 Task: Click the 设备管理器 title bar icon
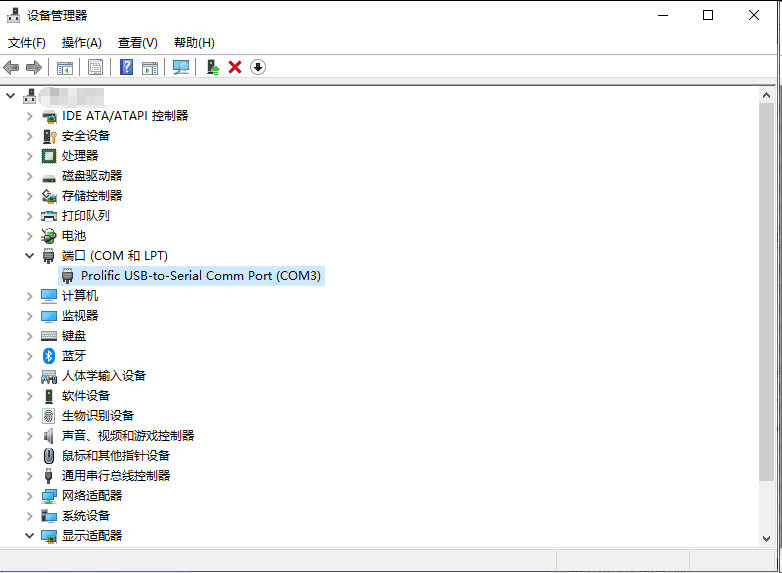pyautogui.click(x=13, y=15)
